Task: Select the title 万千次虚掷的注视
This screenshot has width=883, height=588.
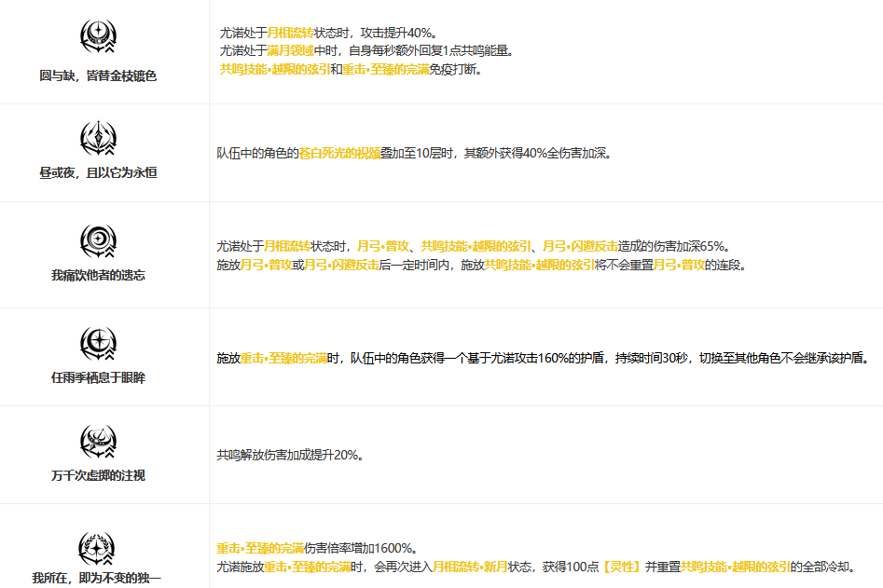Action: point(98,475)
